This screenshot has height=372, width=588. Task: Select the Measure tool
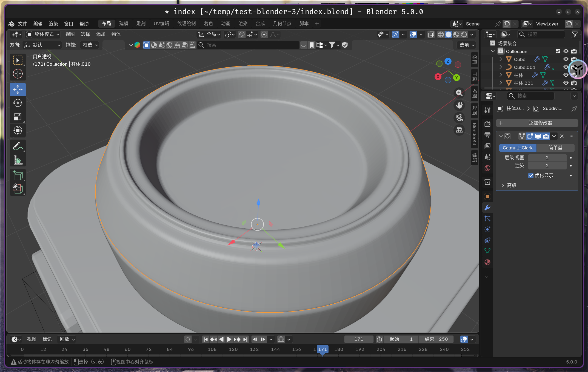(x=18, y=160)
